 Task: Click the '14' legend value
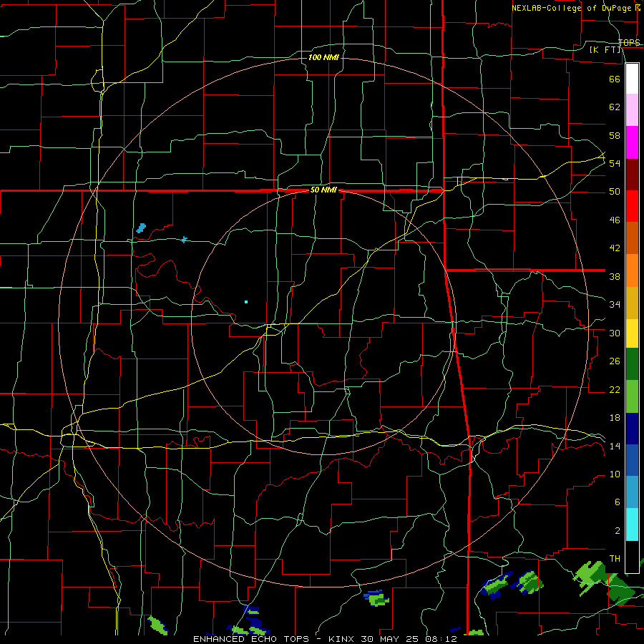click(x=615, y=446)
